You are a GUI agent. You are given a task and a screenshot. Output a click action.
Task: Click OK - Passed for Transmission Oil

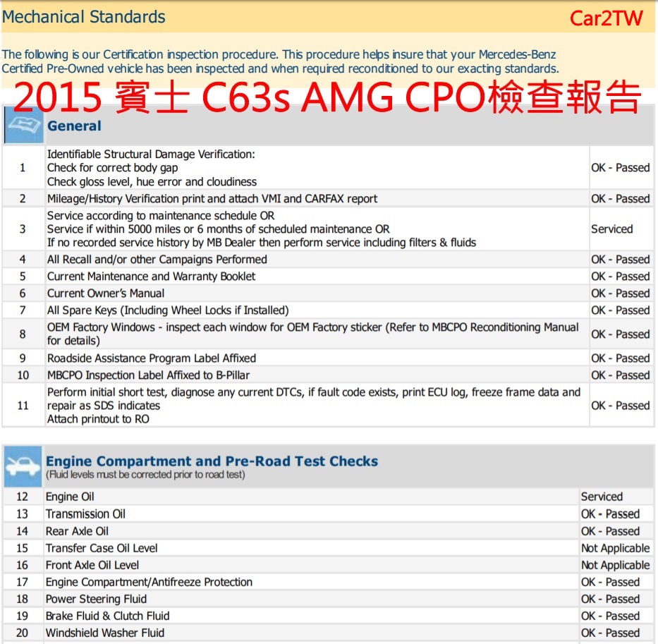pos(610,514)
